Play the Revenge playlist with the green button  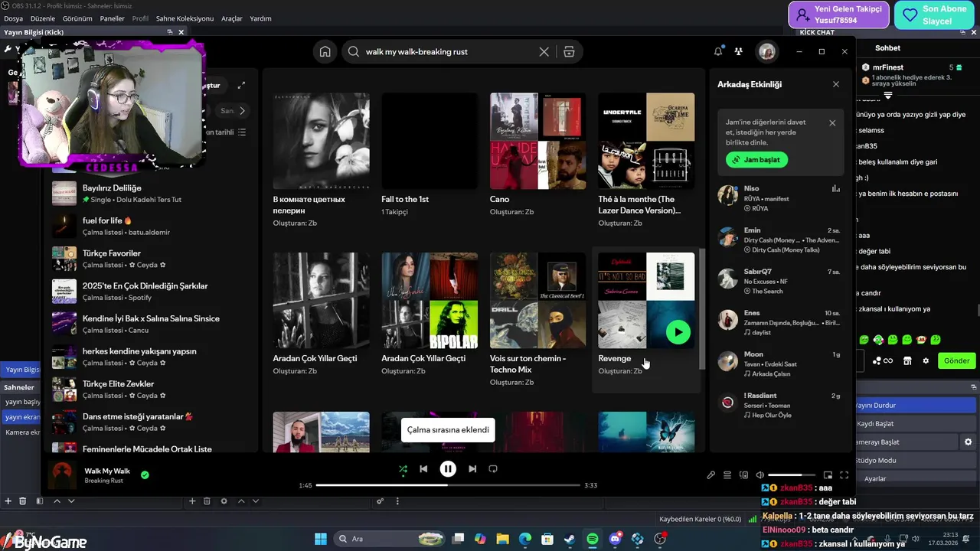pos(678,332)
